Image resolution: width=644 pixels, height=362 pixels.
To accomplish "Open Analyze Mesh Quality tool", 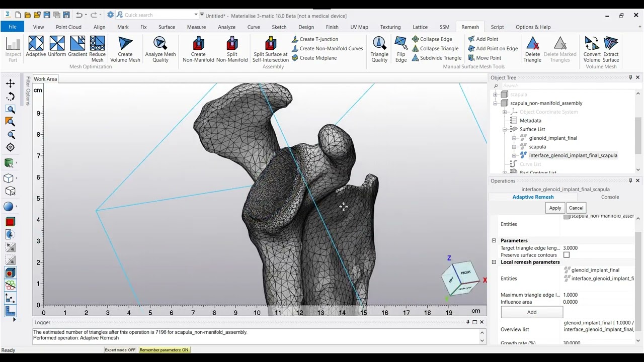I will [160, 49].
